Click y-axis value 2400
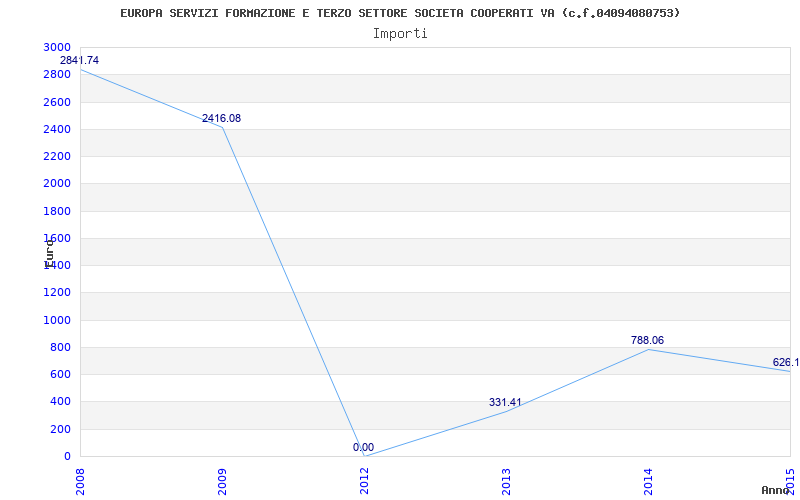Screen dimensions: 800x500 58,129
